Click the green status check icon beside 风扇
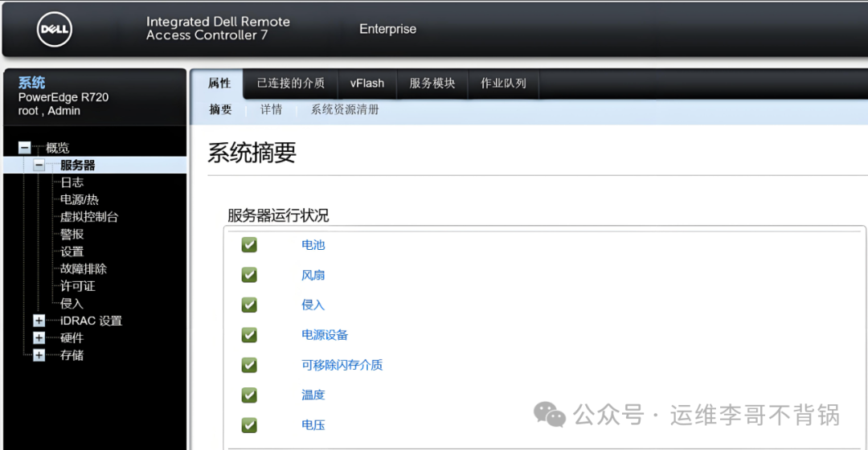The width and height of the screenshot is (868, 450). 249,275
